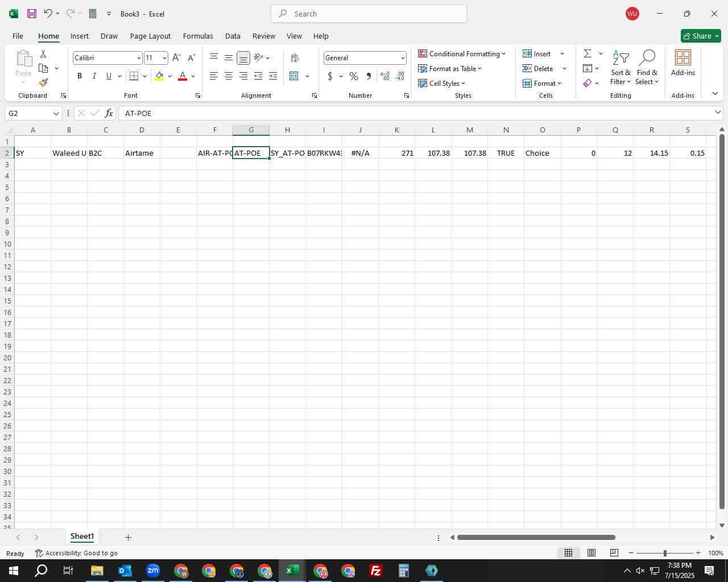Click the Cut scissors icon
The image size is (728, 582).
pos(43,53)
